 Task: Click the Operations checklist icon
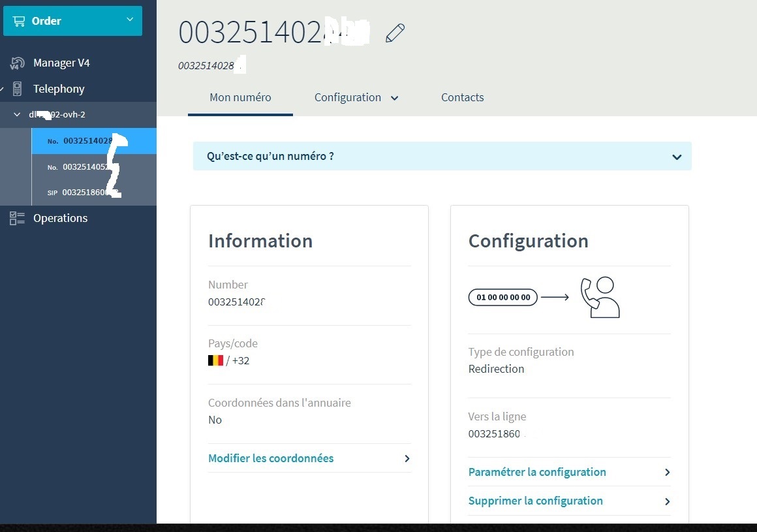(17, 218)
